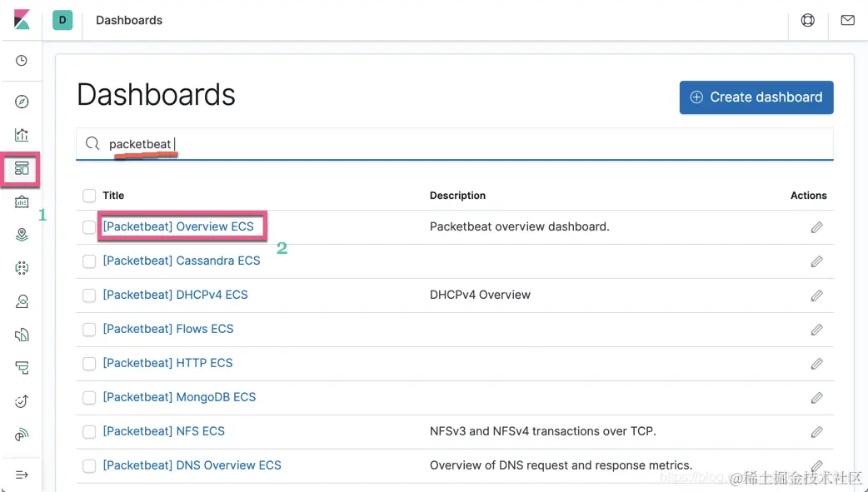Open [Packetbeat] HTTP ECS dashboard link
The image size is (868, 492).
pos(167,363)
